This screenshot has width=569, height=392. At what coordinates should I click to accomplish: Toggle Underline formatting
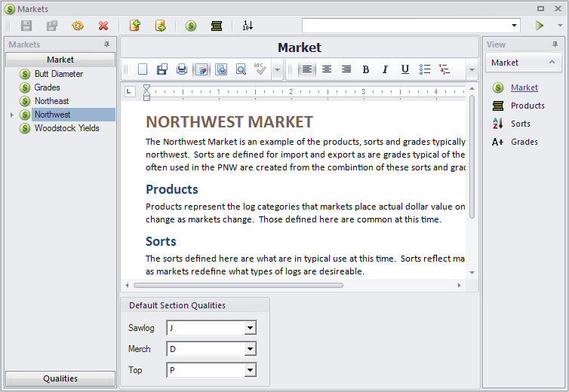405,69
